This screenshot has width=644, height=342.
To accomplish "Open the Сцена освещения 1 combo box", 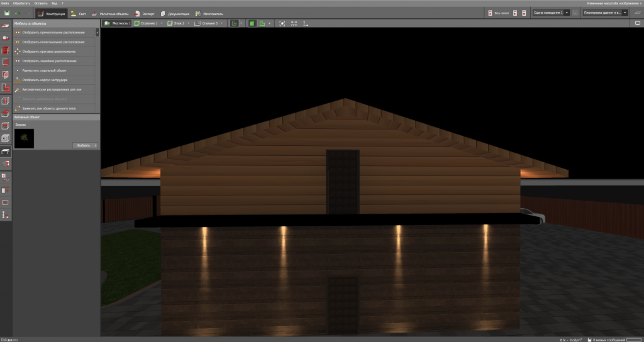I will coord(550,12).
